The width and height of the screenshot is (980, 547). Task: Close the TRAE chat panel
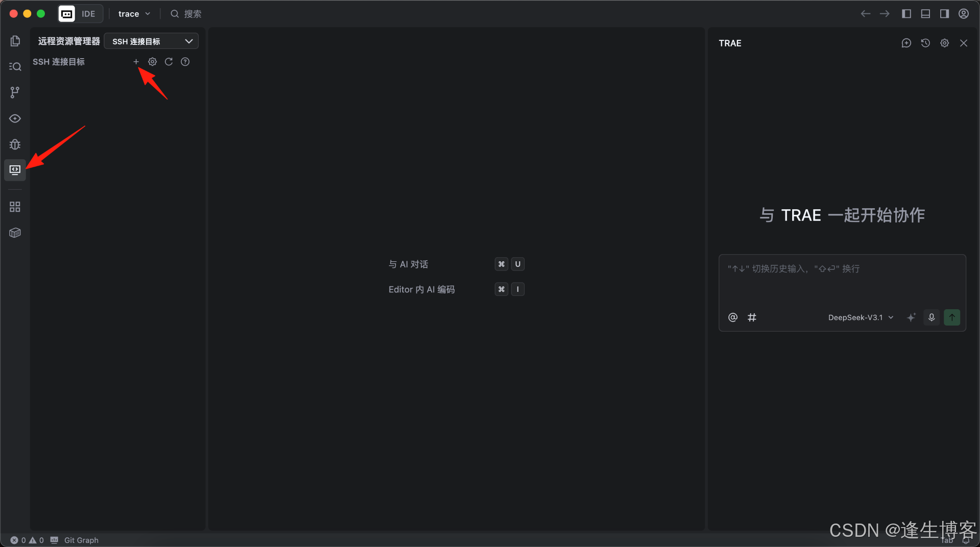click(x=964, y=43)
